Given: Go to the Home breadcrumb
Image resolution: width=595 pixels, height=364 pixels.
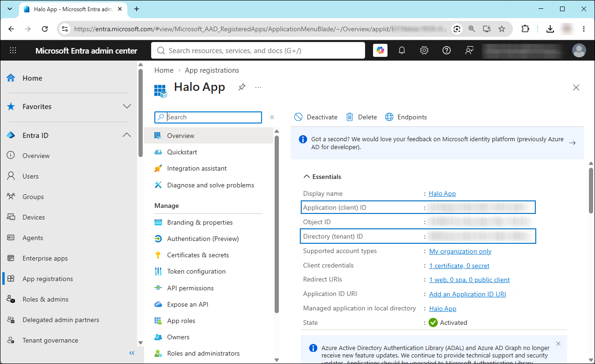Looking at the screenshot, I should tap(164, 70).
